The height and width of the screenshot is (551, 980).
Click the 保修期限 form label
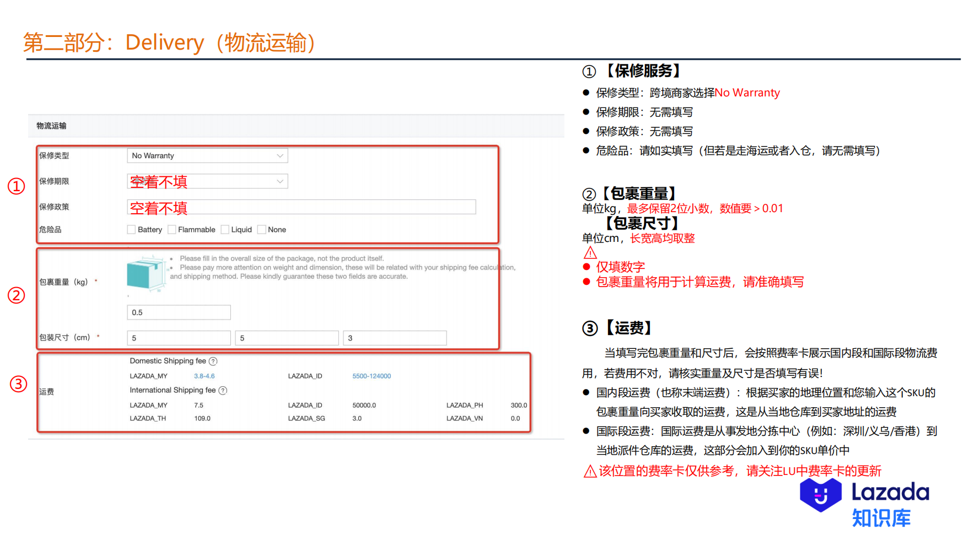click(x=54, y=181)
